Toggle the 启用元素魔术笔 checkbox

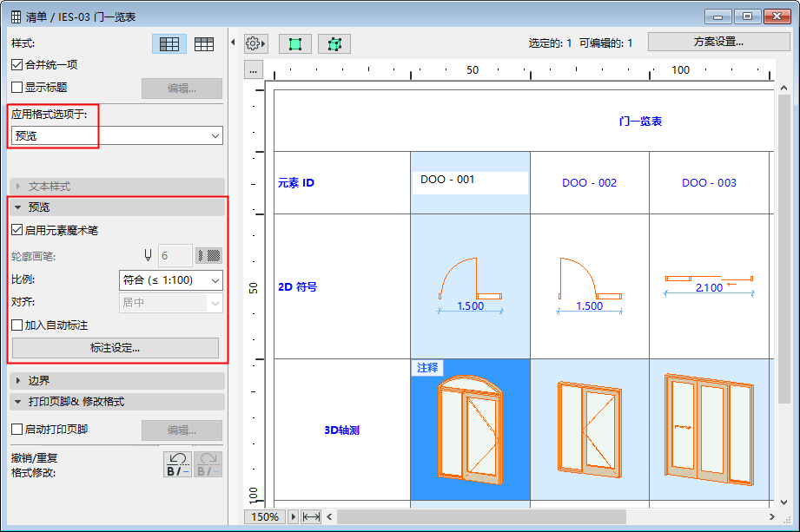tap(17, 230)
